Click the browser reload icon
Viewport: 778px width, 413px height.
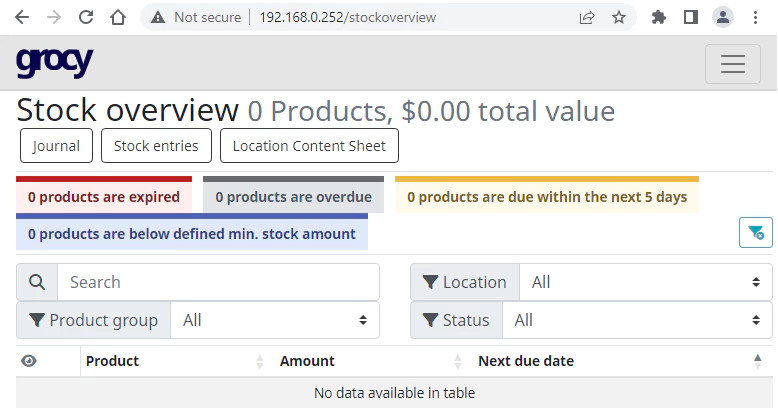click(86, 17)
